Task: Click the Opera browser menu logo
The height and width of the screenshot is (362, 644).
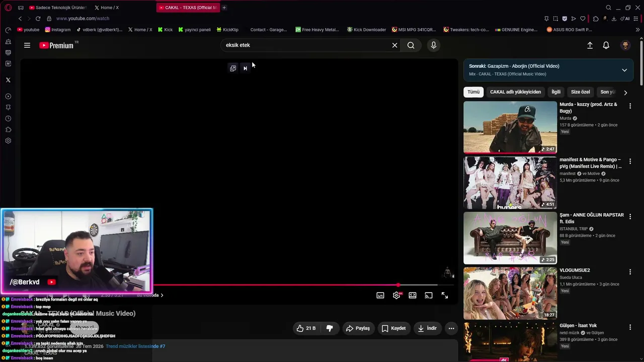Action: tap(8, 8)
